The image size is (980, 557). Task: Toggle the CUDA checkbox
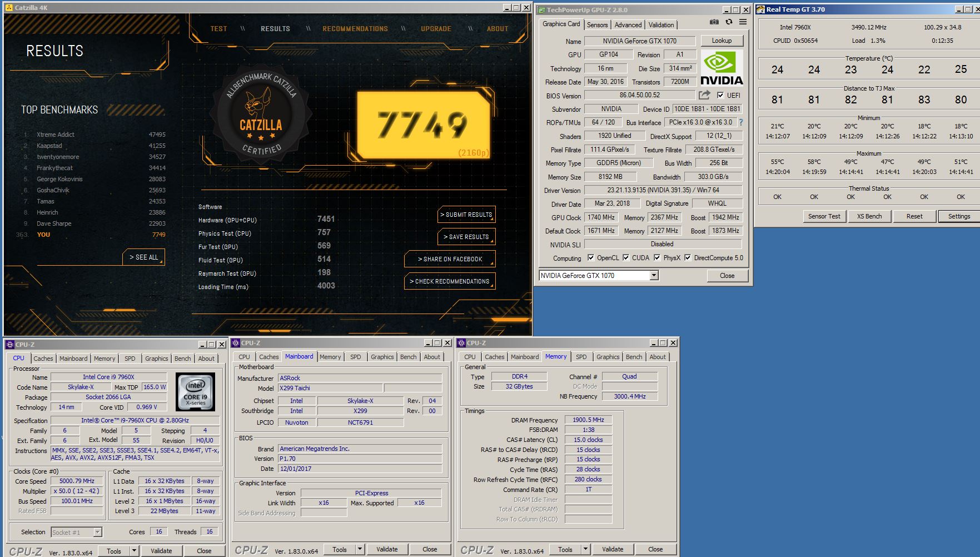[626, 258]
